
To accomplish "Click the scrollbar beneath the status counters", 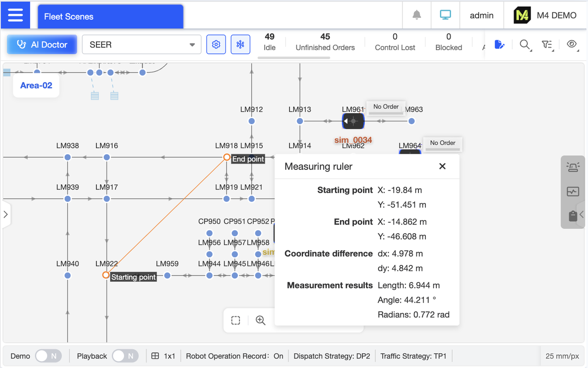I will click(294, 57).
